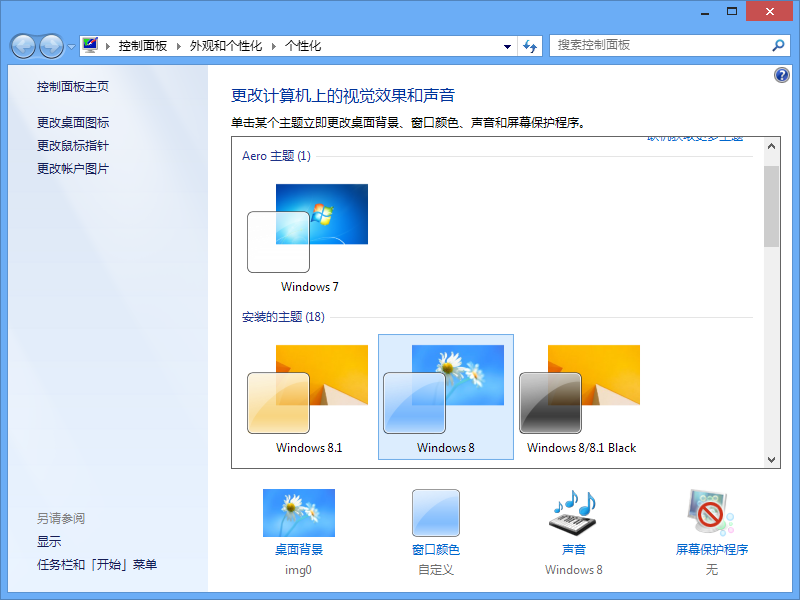The height and width of the screenshot is (600, 800).
Task: Open 更改桌面图标 link
Action: [x=73, y=122]
